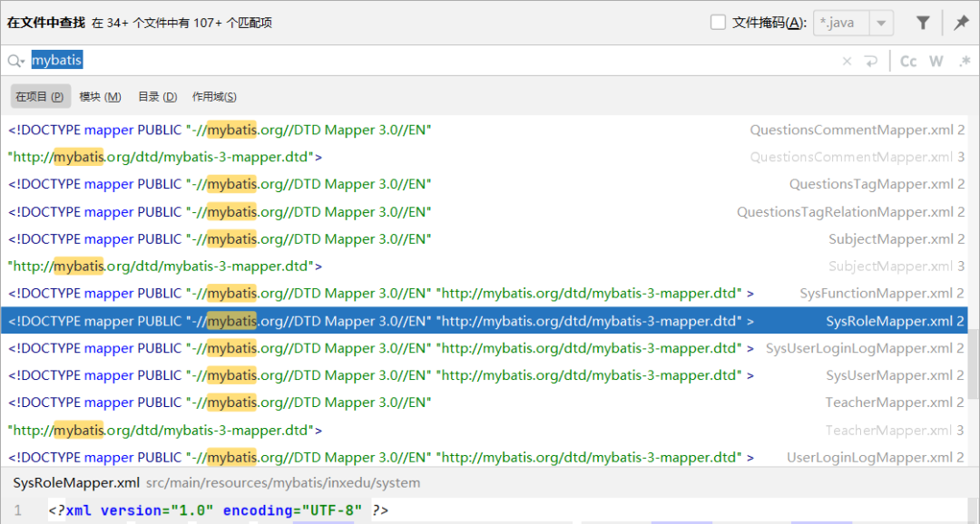Click the results list vertical scrollbar
Image resolution: width=980 pixels, height=524 pixels.
tap(973, 364)
